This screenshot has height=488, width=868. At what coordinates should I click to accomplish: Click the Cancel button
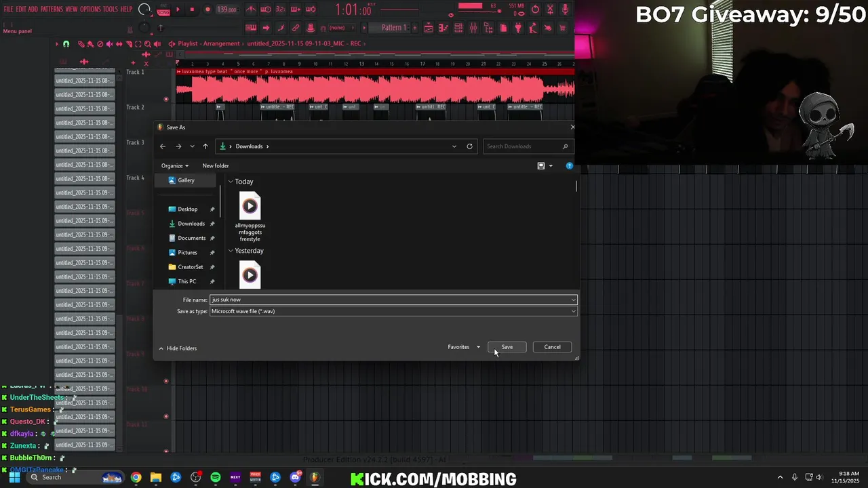coord(552,347)
